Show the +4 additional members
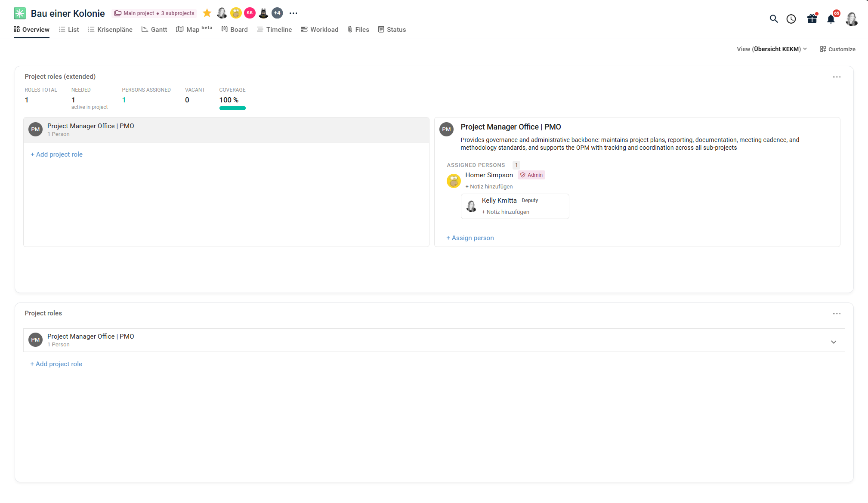868x503 pixels. pyautogui.click(x=277, y=13)
